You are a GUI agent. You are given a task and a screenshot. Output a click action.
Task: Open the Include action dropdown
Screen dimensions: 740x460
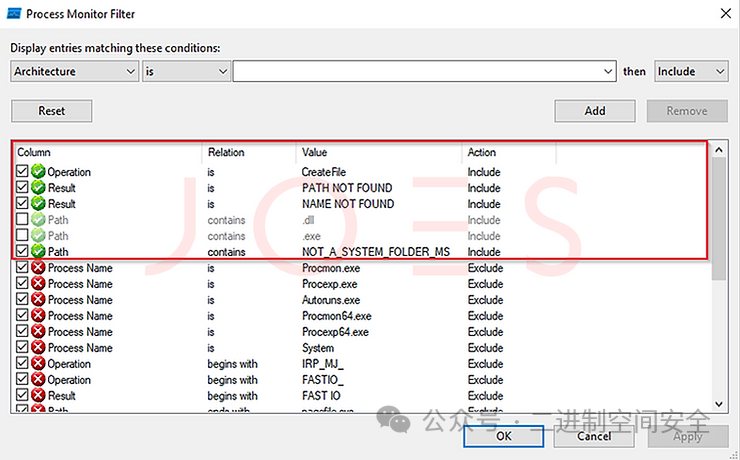tap(690, 71)
